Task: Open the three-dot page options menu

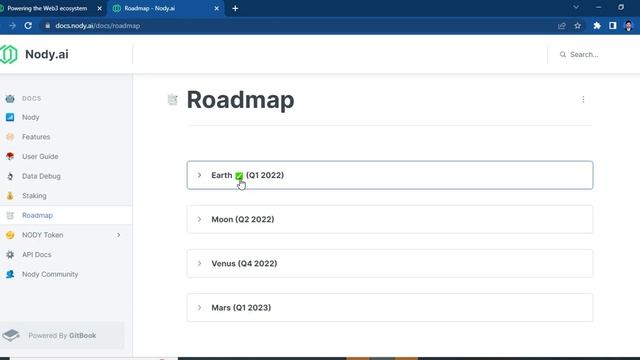Action: pyautogui.click(x=583, y=99)
